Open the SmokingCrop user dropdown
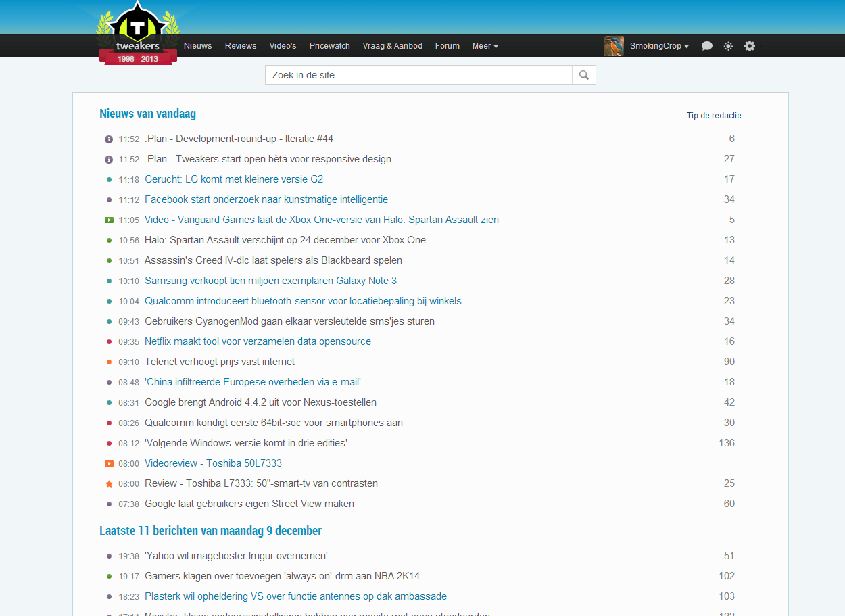The width and height of the screenshot is (845, 616). (659, 46)
